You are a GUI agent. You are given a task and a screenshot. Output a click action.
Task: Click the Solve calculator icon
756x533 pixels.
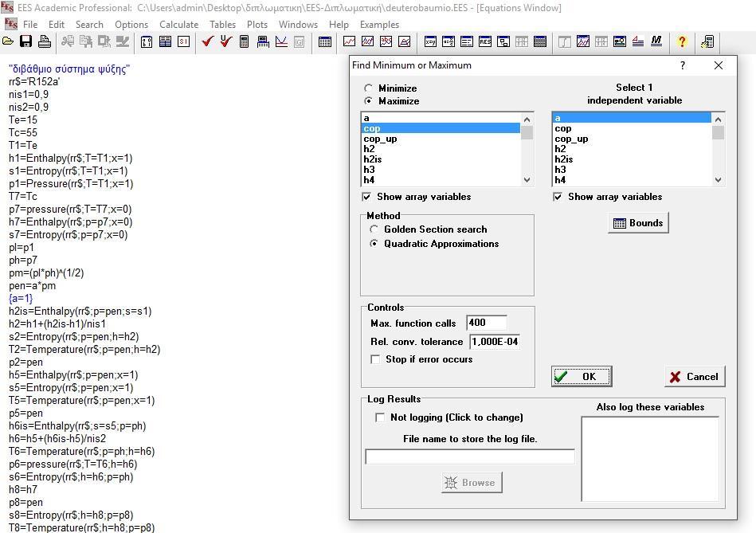tap(244, 42)
